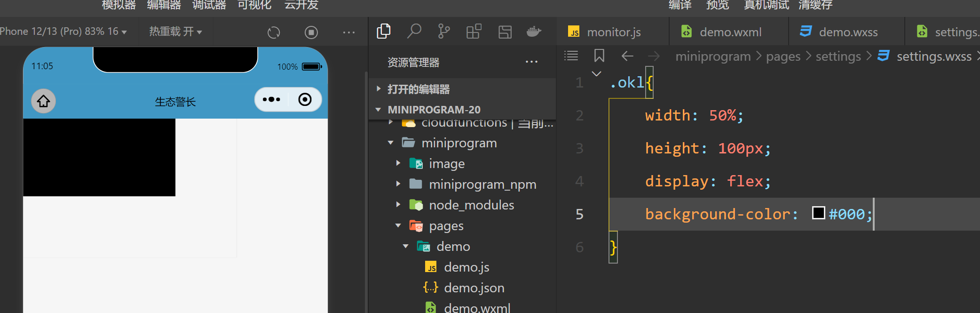
Task: Collapse the MINIPROGRAM-20 project section
Action: (379, 110)
